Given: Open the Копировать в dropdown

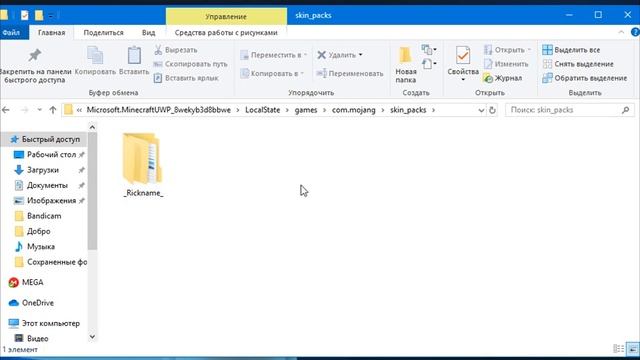Looking at the screenshot, I should click(272, 73).
